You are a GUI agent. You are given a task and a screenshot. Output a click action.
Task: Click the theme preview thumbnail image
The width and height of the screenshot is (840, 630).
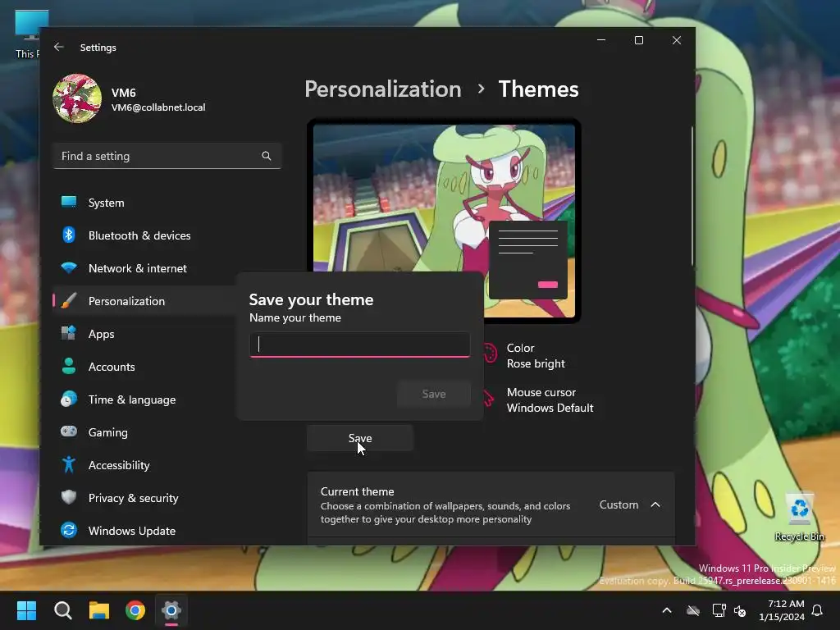pyautogui.click(x=444, y=221)
